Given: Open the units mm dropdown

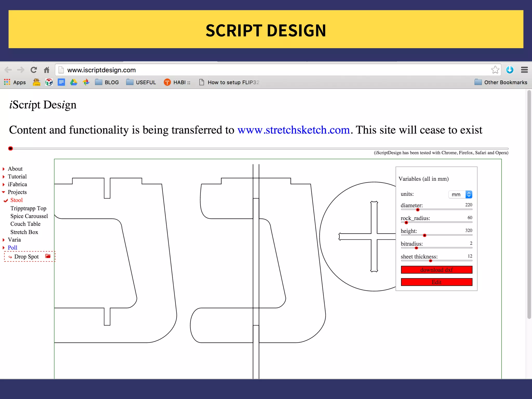Looking at the screenshot, I should pyautogui.click(x=460, y=194).
